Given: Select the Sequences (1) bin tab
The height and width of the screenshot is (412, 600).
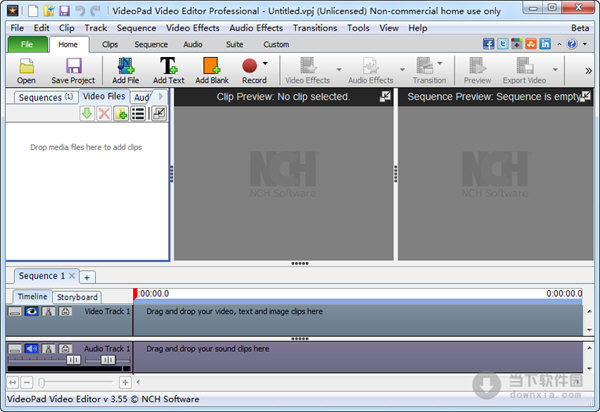Looking at the screenshot, I should point(46,98).
